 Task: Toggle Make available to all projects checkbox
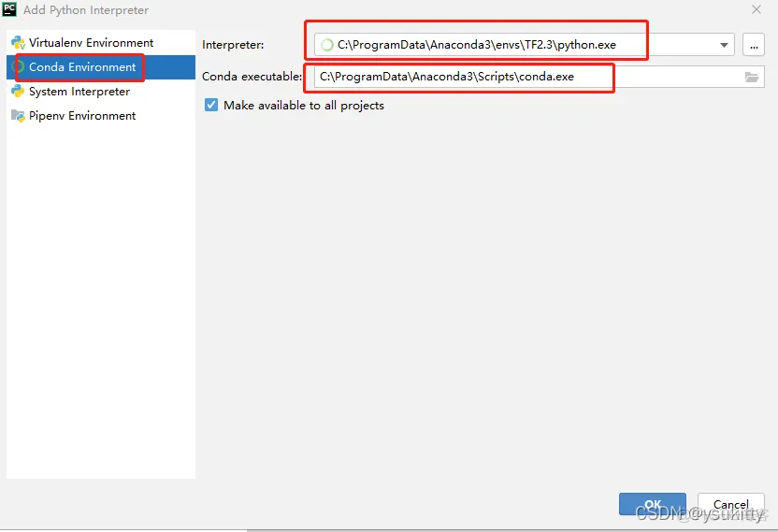(x=211, y=106)
